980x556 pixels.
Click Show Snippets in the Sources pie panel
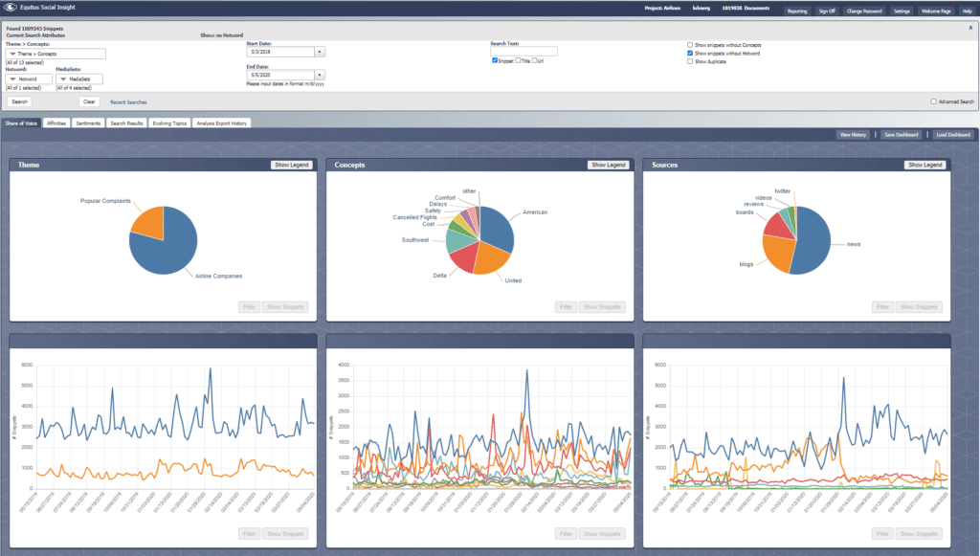tap(919, 307)
